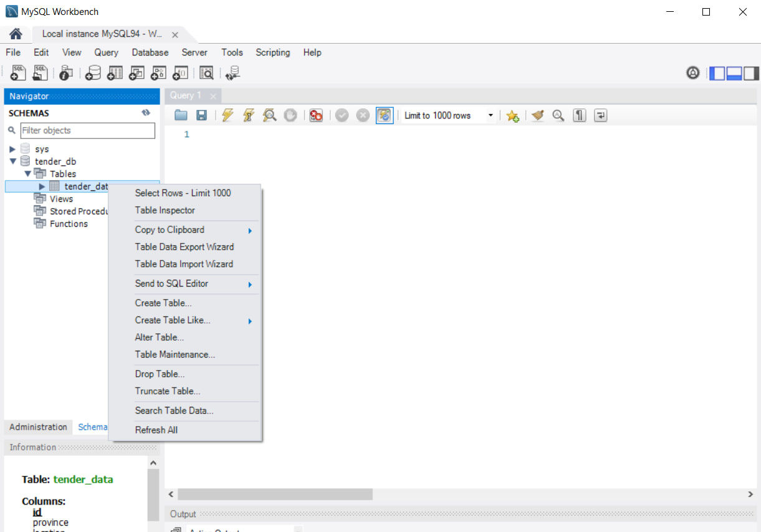This screenshot has width=761, height=532.
Task: Show find panel magnifier icon
Action: [558, 115]
